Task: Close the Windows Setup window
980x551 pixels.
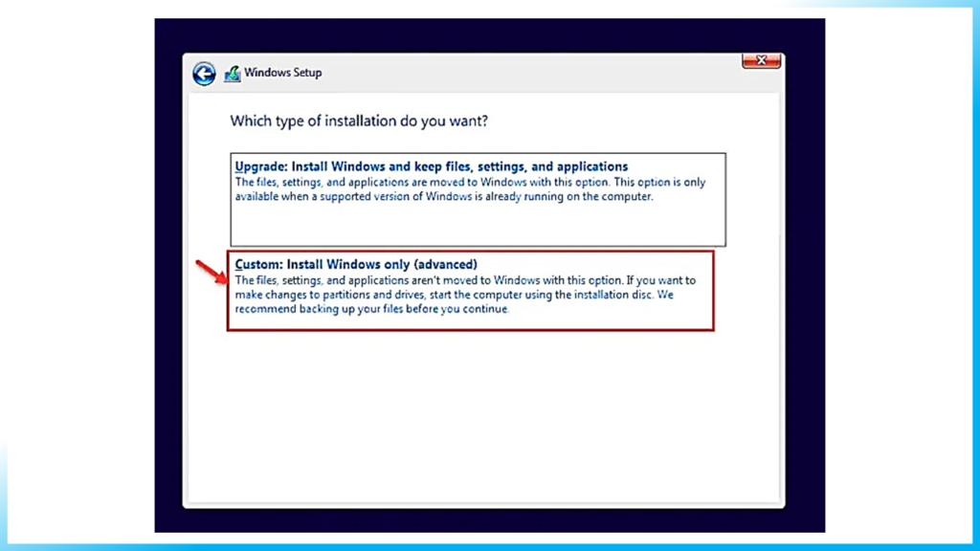Action: [761, 60]
